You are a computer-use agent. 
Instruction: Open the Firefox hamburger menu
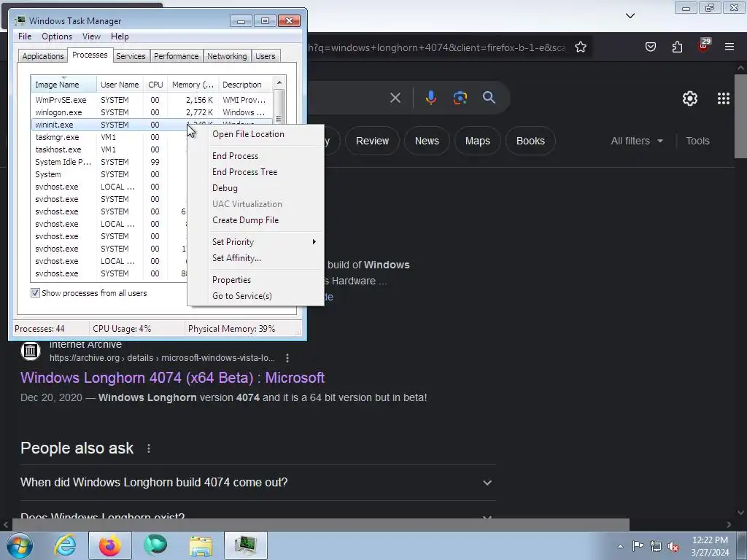[x=729, y=47]
